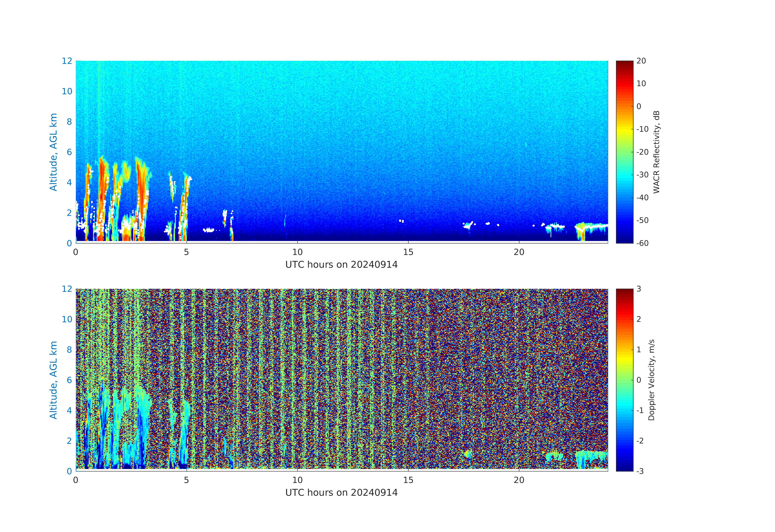This screenshot has width=775, height=532.
Task: Click the reflectivity plot's 'UTC hours on 20240914' label
Action: (x=341, y=265)
